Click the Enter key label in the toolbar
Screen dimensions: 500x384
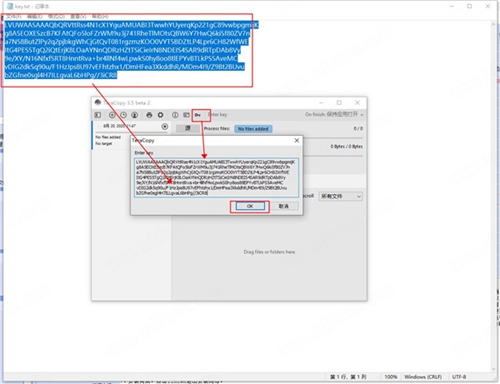click(219, 115)
